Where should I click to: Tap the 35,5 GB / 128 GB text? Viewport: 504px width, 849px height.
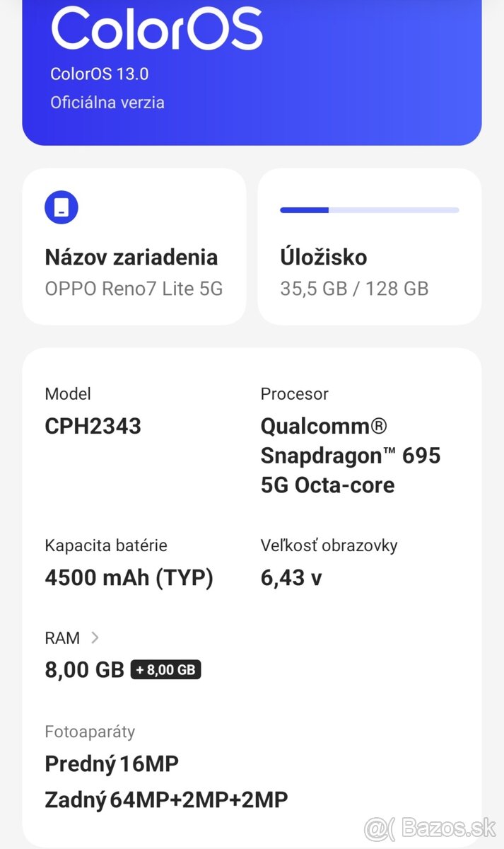354,289
